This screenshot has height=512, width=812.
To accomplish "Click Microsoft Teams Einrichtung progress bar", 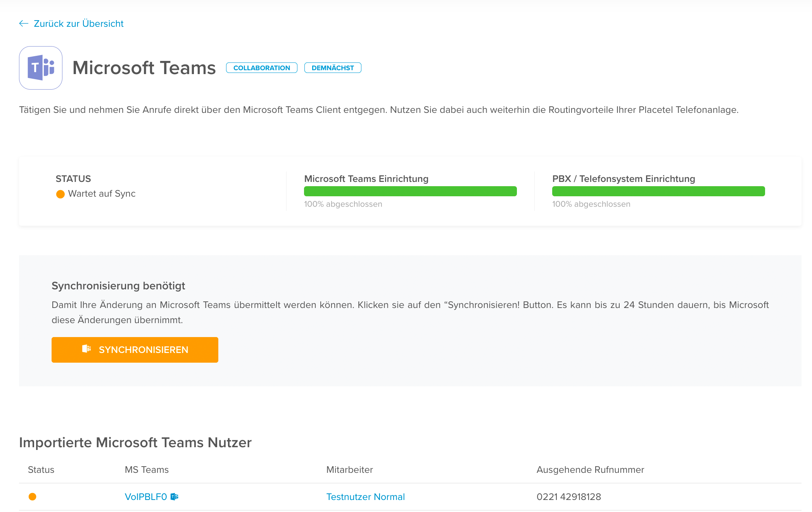I will point(410,191).
